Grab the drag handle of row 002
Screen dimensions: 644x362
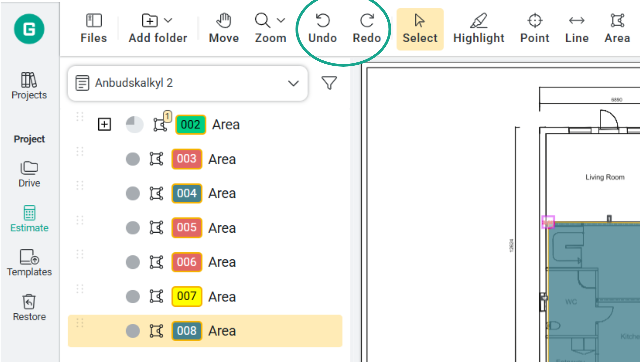[x=80, y=117]
